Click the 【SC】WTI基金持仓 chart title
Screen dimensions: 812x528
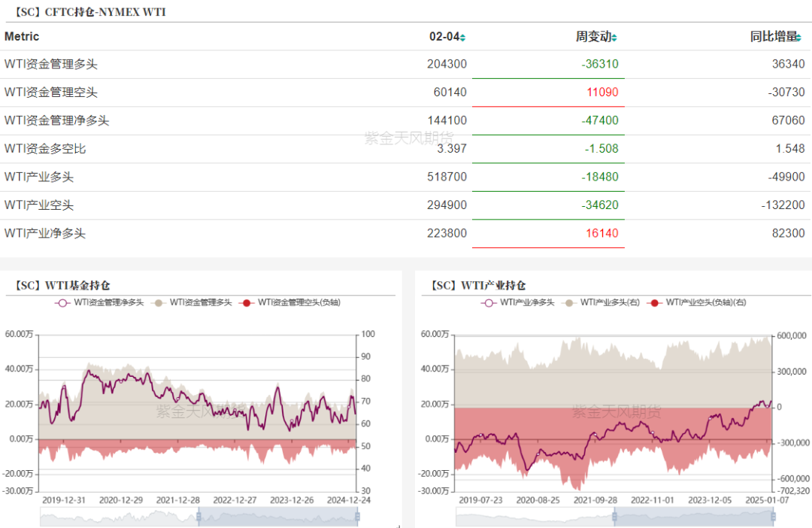[x=60, y=285]
